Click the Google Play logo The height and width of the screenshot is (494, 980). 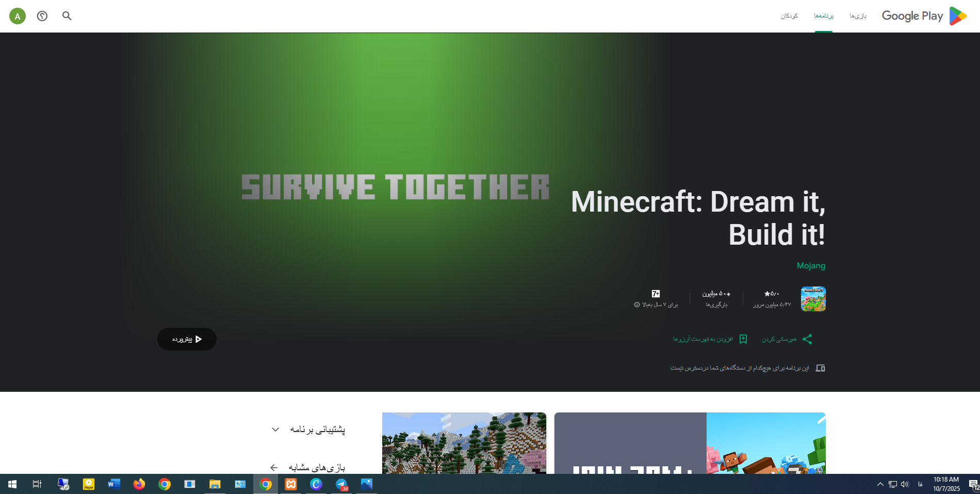coord(924,16)
